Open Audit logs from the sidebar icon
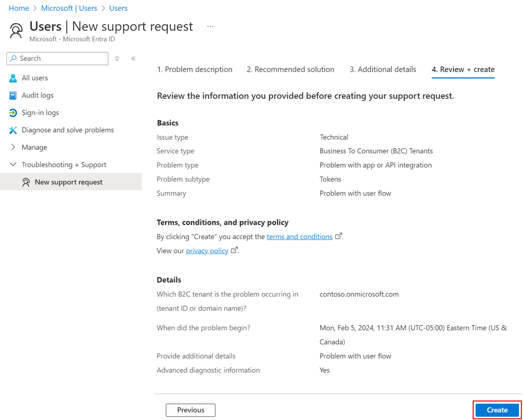The width and height of the screenshot is (523, 420). pos(14,95)
